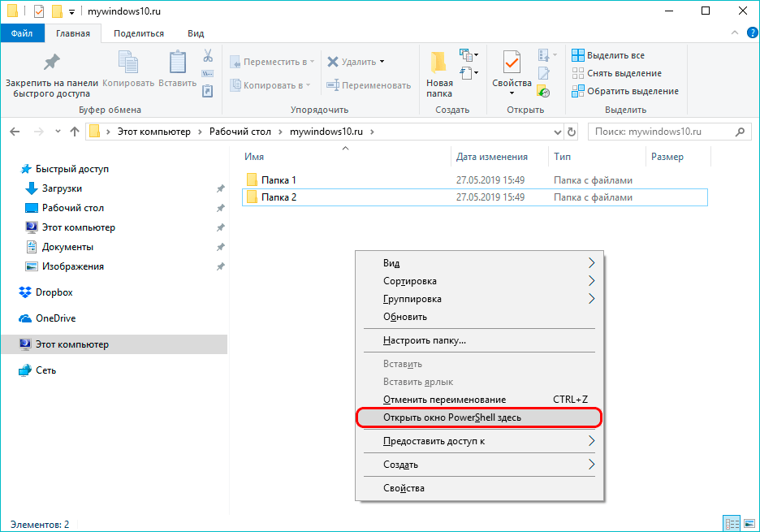This screenshot has height=532, width=760.
Task: Click the refresh icon beside address bar
Action: tap(572, 132)
